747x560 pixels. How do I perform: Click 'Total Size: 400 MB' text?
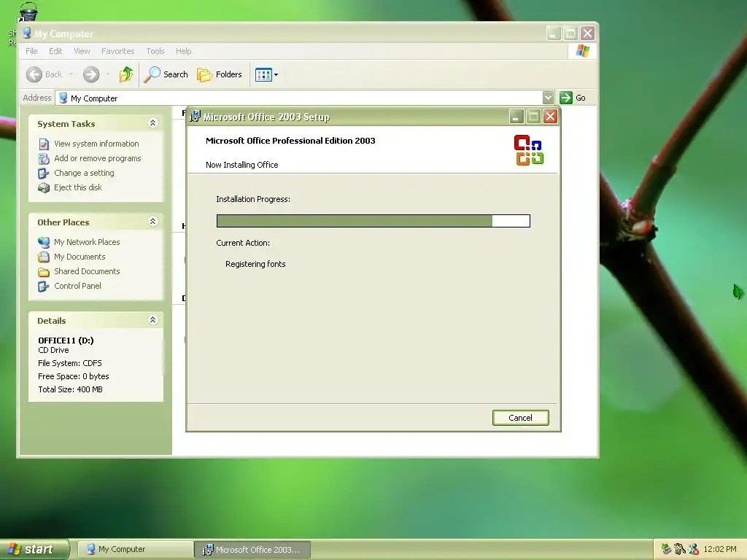(x=70, y=389)
